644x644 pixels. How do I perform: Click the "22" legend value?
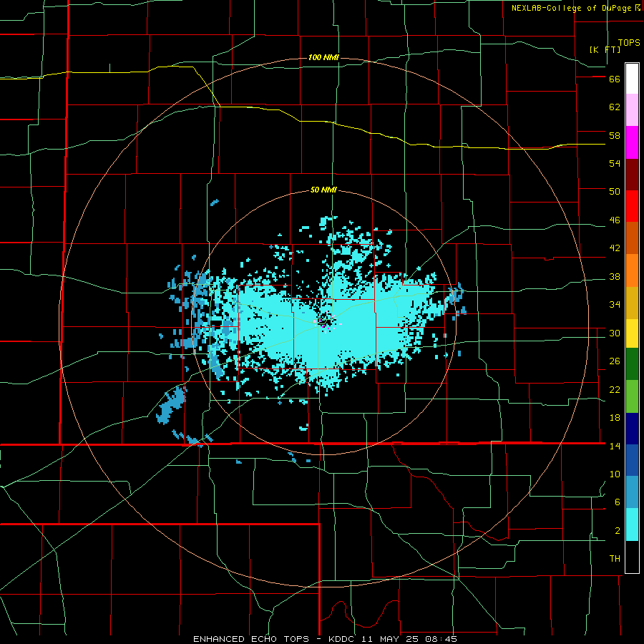pyautogui.click(x=615, y=390)
